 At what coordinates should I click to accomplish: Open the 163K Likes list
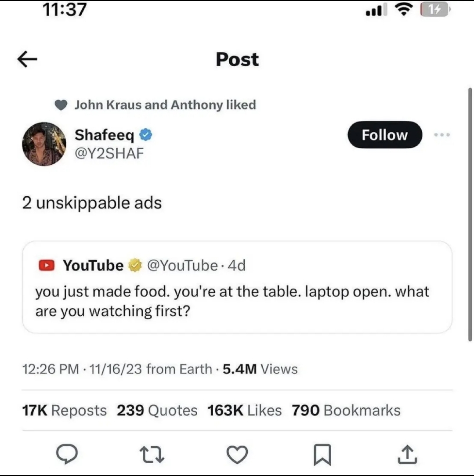(244, 411)
